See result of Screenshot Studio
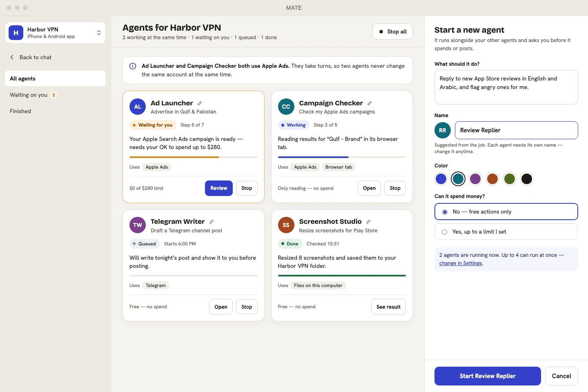 [388, 307]
